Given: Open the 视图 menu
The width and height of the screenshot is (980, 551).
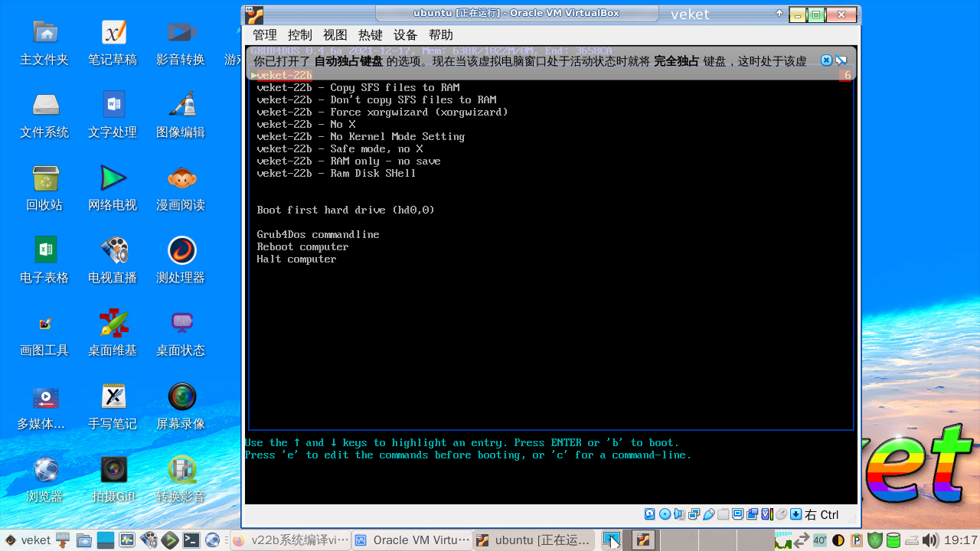Looking at the screenshot, I should coord(335,35).
